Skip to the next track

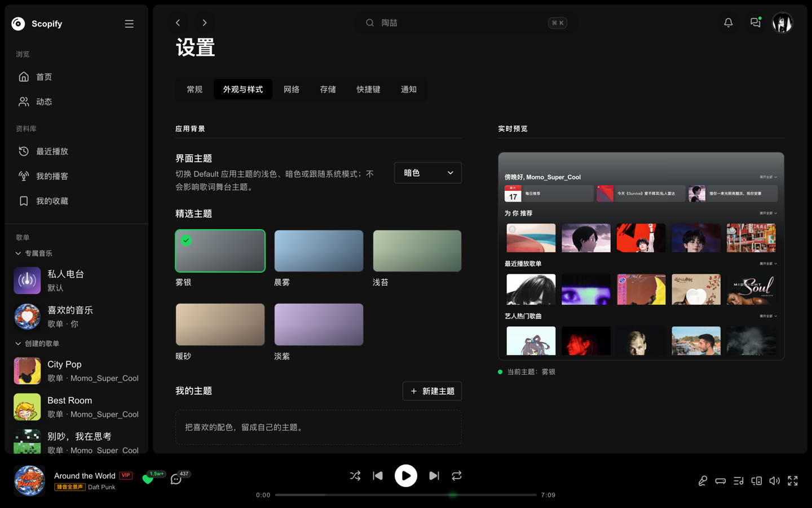pos(434,476)
